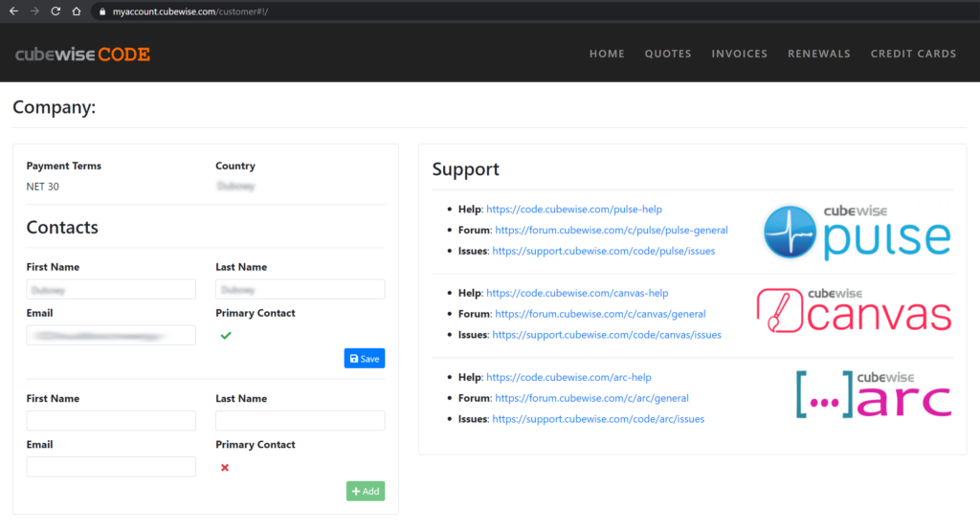
Task: Open the Canvas forum general link
Action: [x=600, y=314]
